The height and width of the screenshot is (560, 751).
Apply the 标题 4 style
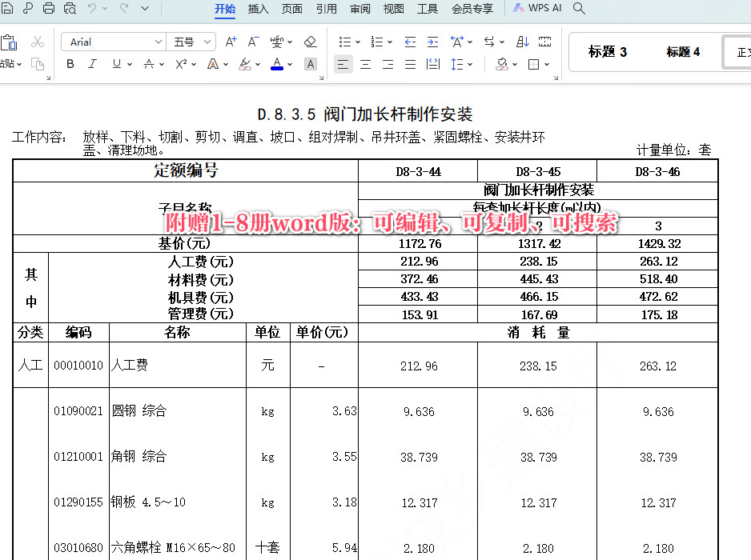pos(682,51)
